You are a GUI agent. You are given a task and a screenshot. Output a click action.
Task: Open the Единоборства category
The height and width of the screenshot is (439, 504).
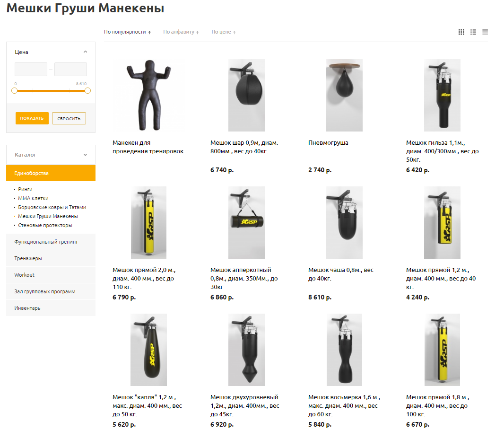(x=51, y=173)
